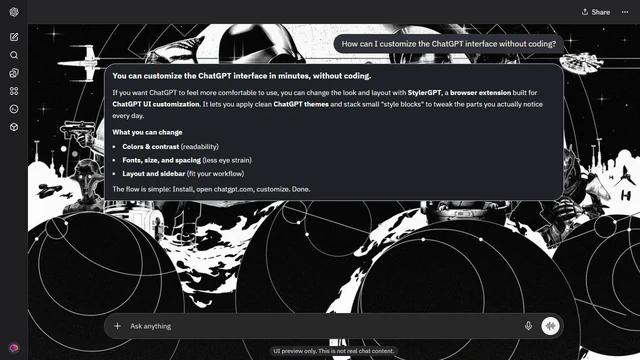Click the bold 'ChatGPT themes' phrase

(301, 104)
